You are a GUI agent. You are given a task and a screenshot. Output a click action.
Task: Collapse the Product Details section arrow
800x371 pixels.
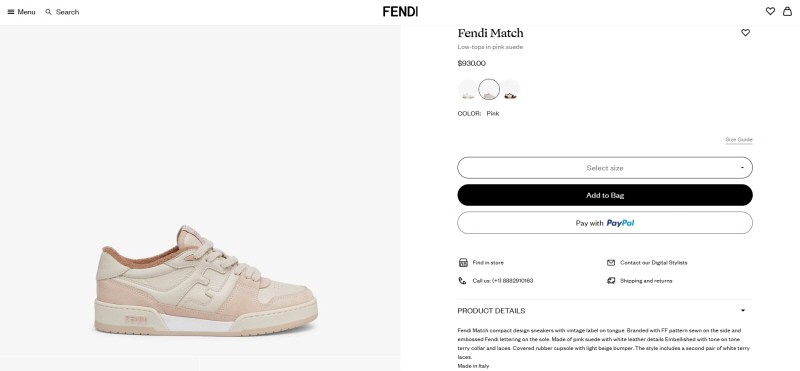[743, 310]
